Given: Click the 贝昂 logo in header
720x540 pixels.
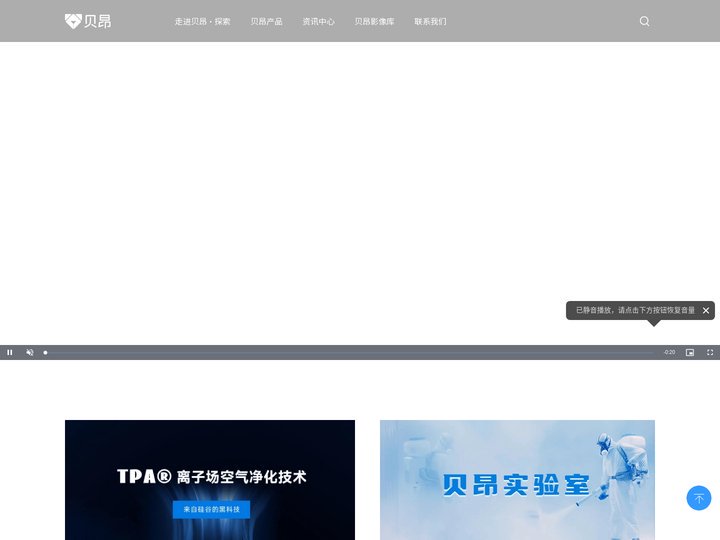Looking at the screenshot, I should pyautogui.click(x=88, y=21).
